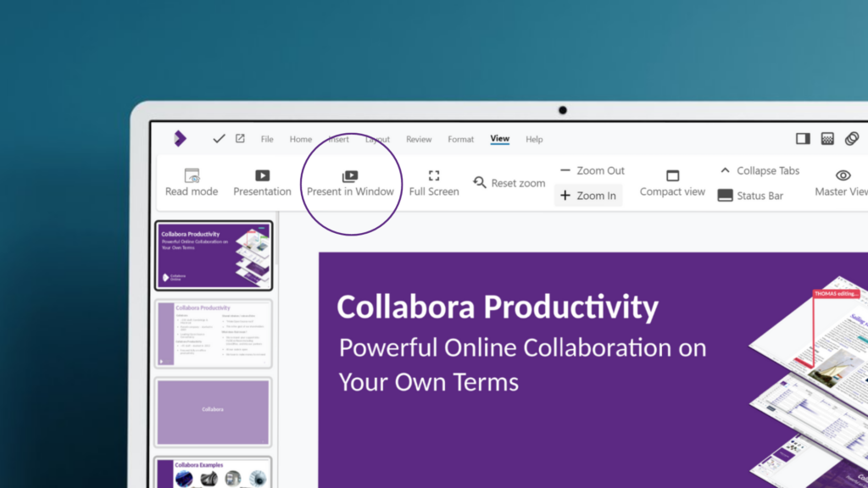This screenshot has width=868, height=488.
Task: Select the second slide thumbnail
Action: pyautogui.click(x=214, y=333)
